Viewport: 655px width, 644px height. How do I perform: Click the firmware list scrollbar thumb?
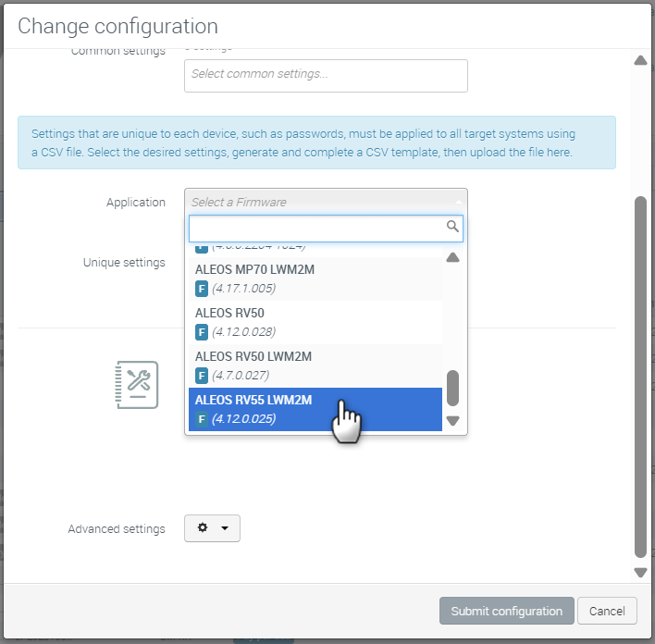452,388
